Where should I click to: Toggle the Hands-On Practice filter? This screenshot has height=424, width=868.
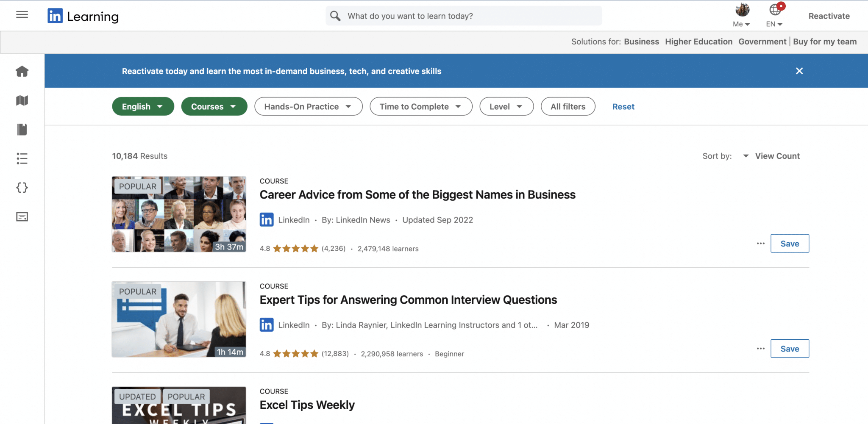point(308,106)
